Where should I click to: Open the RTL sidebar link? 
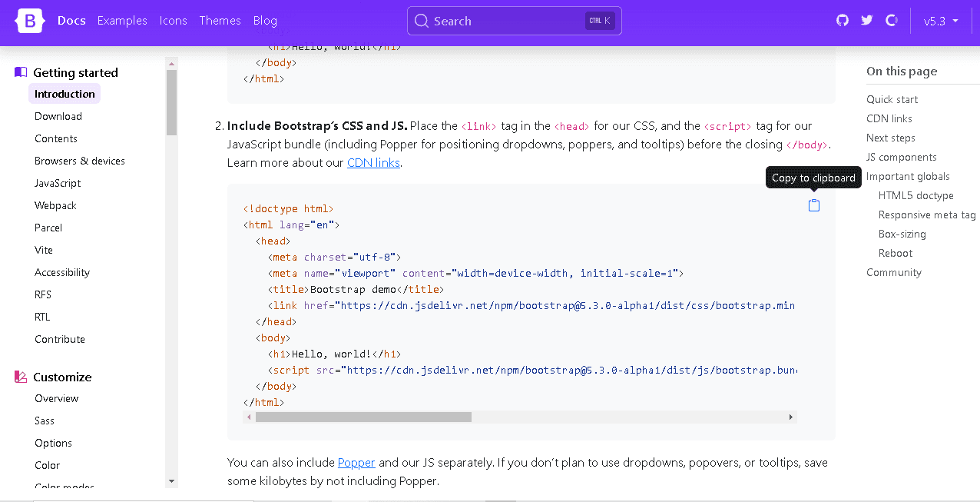[x=42, y=317]
